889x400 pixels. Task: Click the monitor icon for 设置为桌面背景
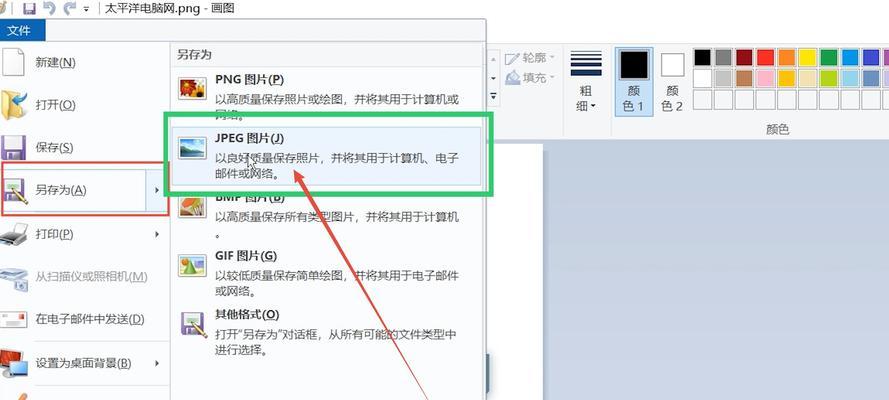[14, 364]
